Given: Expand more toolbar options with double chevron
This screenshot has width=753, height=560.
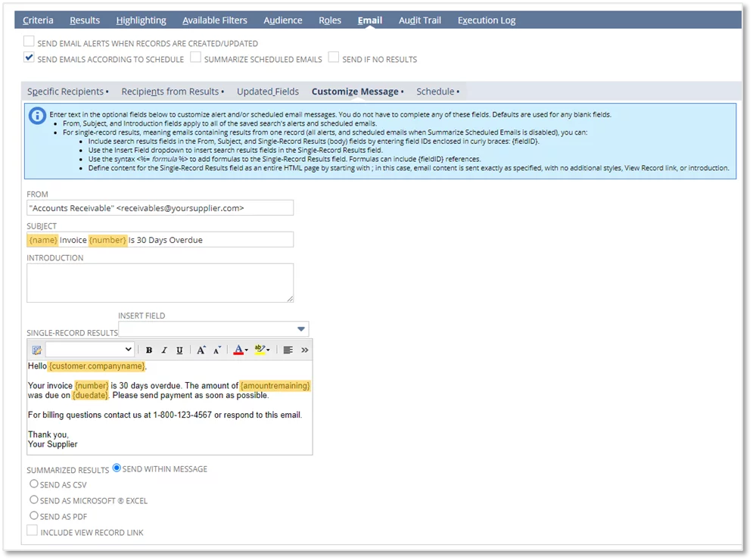Looking at the screenshot, I should [304, 350].
